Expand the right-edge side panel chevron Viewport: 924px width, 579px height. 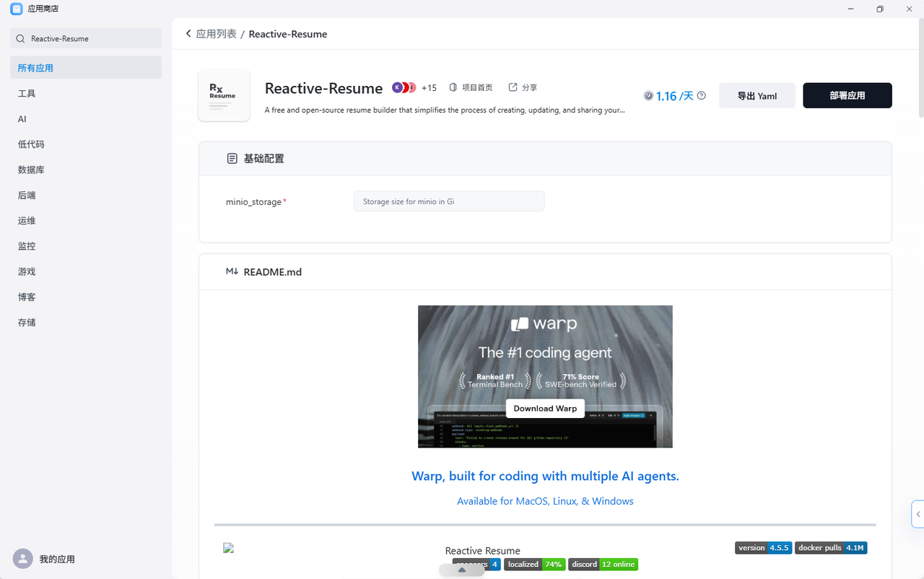point(918,514)
